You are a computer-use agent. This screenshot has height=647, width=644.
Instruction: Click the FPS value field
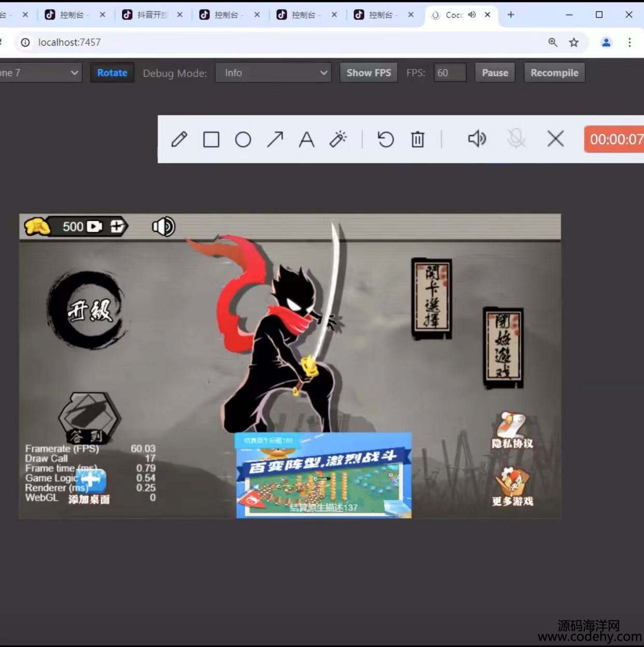tap(450, 73)
